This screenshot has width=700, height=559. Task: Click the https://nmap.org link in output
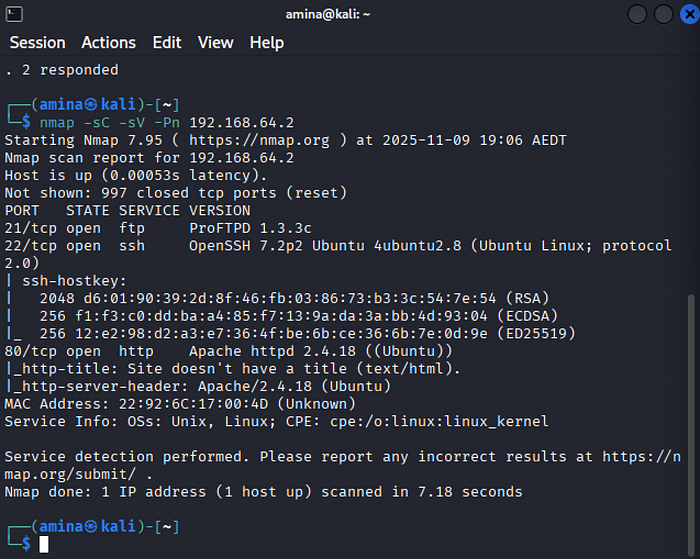coord(259,140)
